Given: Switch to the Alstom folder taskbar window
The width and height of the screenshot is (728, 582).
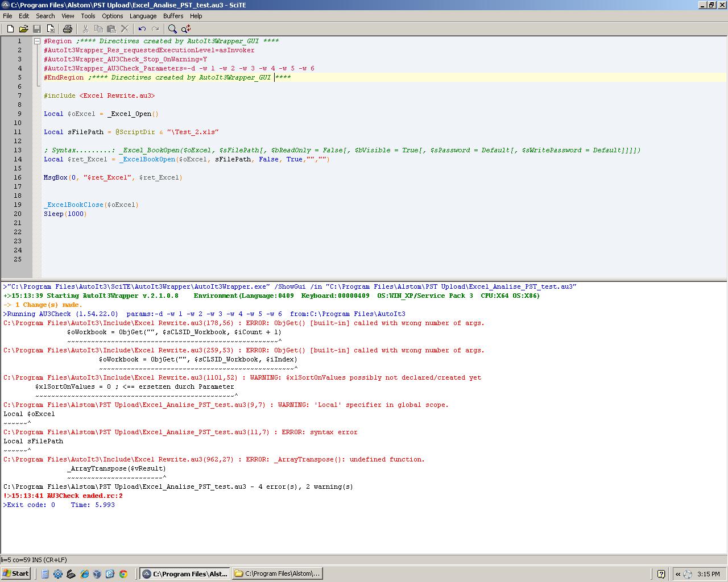Looking at the screenshot, I should [x=278, y=574].
